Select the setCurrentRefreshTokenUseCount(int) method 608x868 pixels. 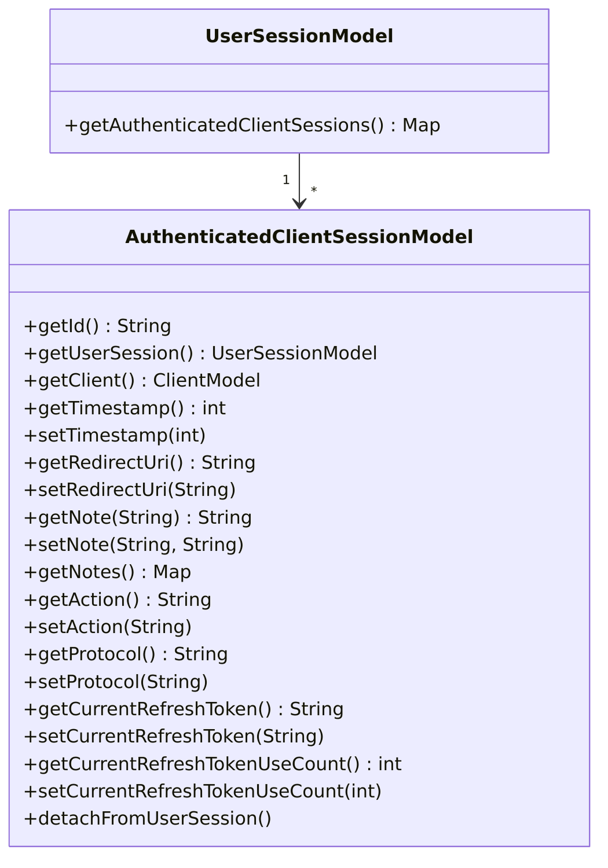tap(203, 791)
